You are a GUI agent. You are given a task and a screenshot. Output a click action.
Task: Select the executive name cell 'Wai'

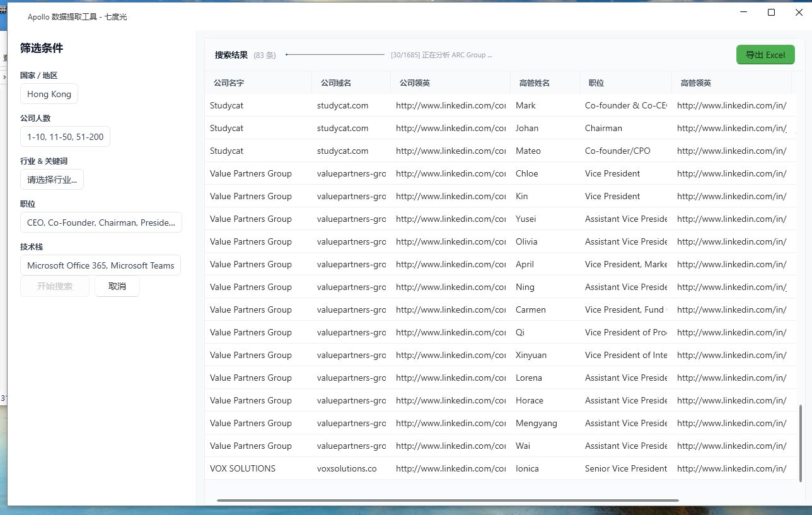[x=545, y=446]
